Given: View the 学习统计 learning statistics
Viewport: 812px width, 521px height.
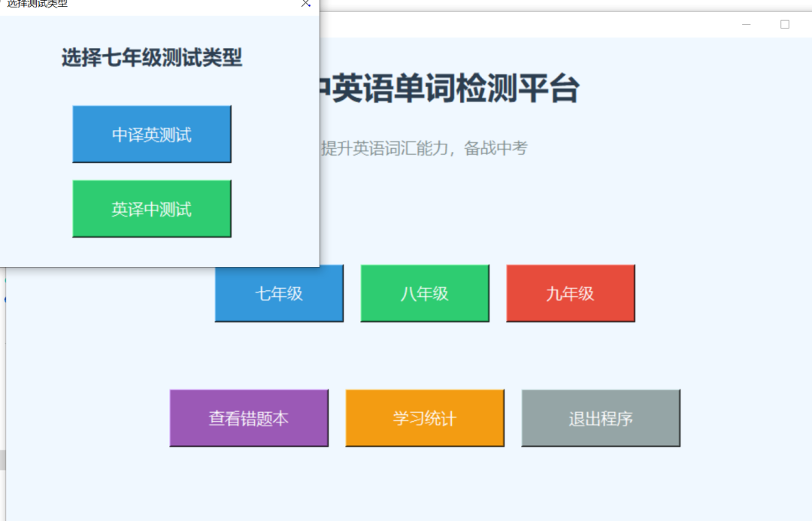Looking at the screenshot, I should point(424,417).
